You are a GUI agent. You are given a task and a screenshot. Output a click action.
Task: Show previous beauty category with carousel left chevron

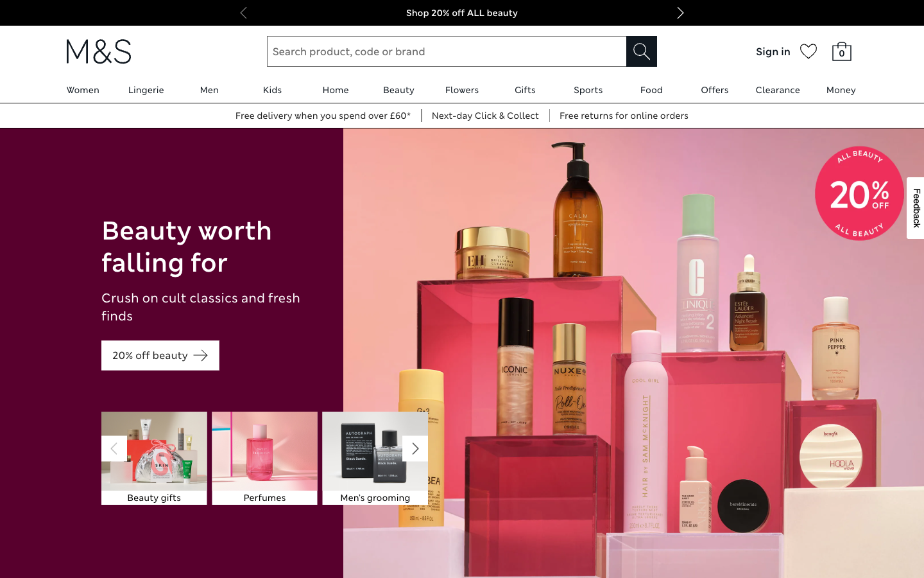pyautogui.click(x=114, y=449)
